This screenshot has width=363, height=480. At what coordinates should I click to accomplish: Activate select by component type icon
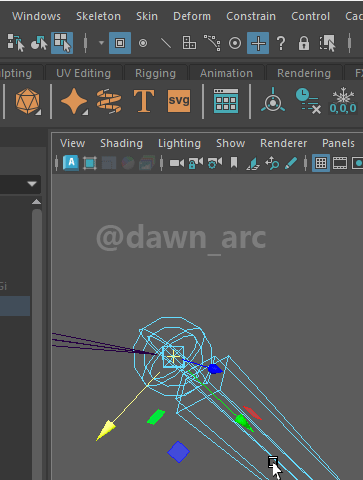pyautogui.click(x=62, y=43)
